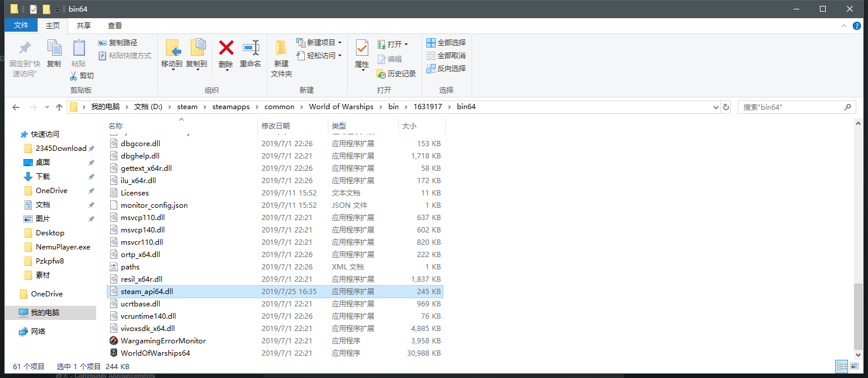Open the Desktop (桌面) quick access entry
The height and width of the screenshot is (378, 868).
pos(43,163)
